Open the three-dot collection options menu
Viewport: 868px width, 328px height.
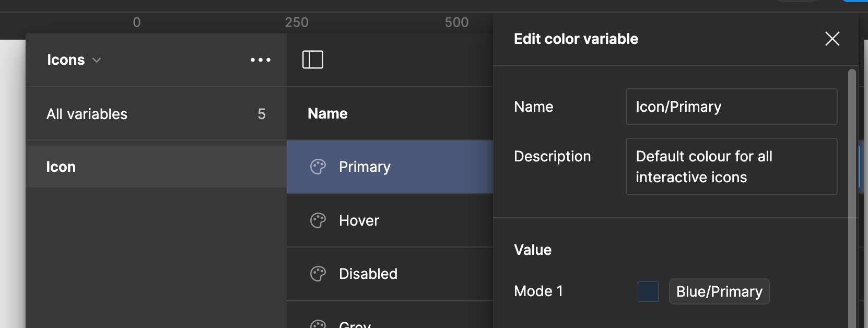coord(260,60)
